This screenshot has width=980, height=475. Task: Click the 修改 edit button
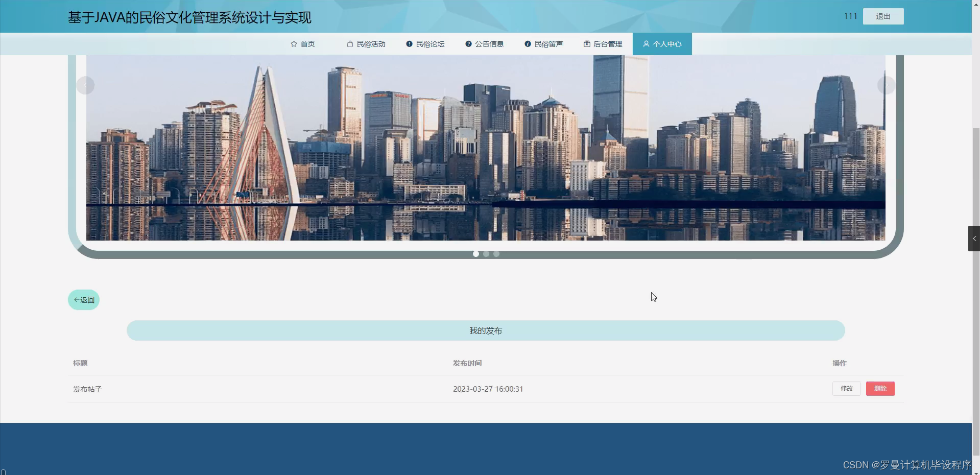click(846, 389)
